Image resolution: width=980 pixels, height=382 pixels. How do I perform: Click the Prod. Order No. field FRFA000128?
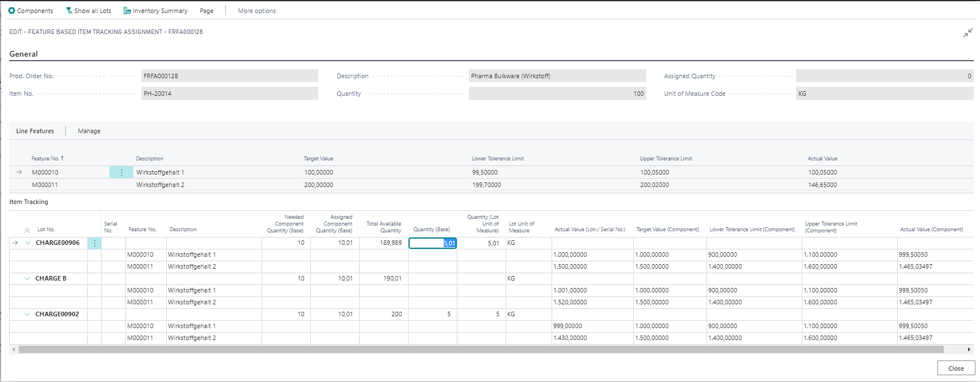click(229, 76)
